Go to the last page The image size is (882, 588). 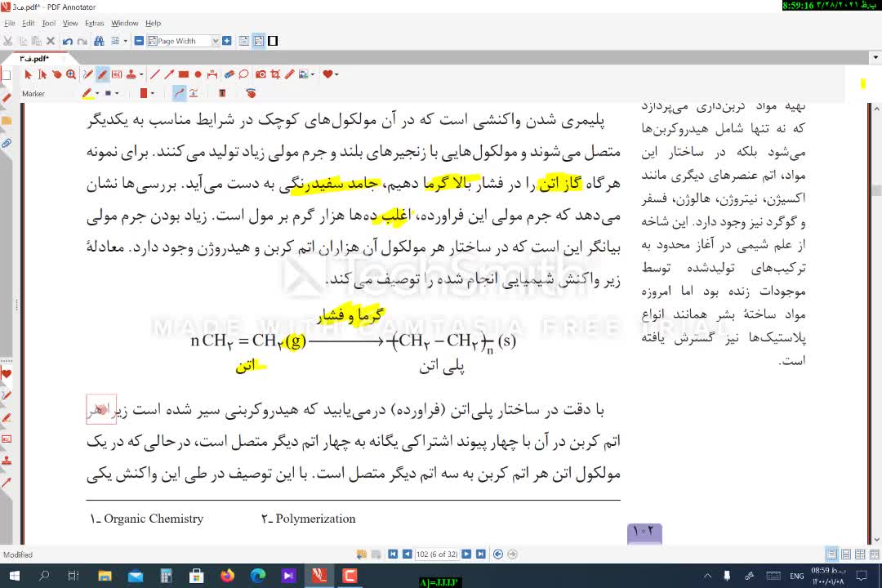480,555
